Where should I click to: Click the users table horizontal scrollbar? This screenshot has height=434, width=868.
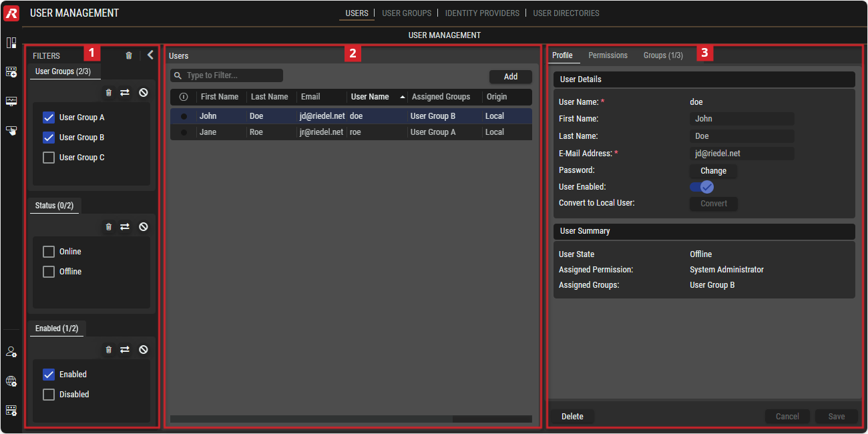311,419
